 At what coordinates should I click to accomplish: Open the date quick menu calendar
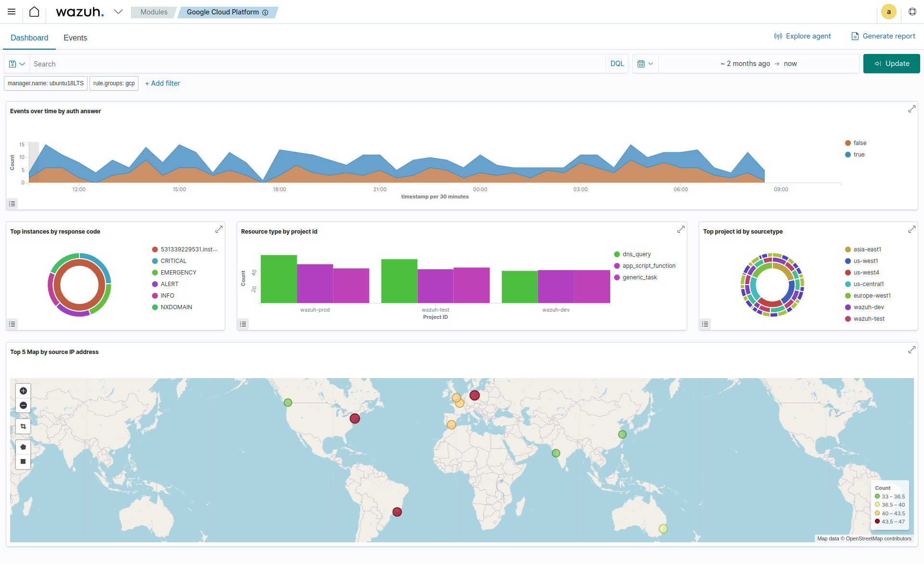pyautogui.click(x=645, y=64)
